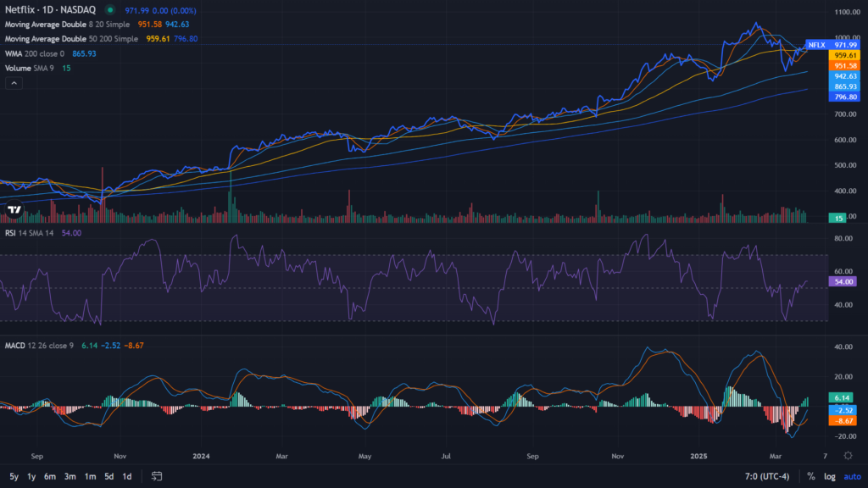Image resolution: width=868 pixels, height=488 pixels.
Task: Toggle logarithmic scale with log
Action: (x=830, y=476)
